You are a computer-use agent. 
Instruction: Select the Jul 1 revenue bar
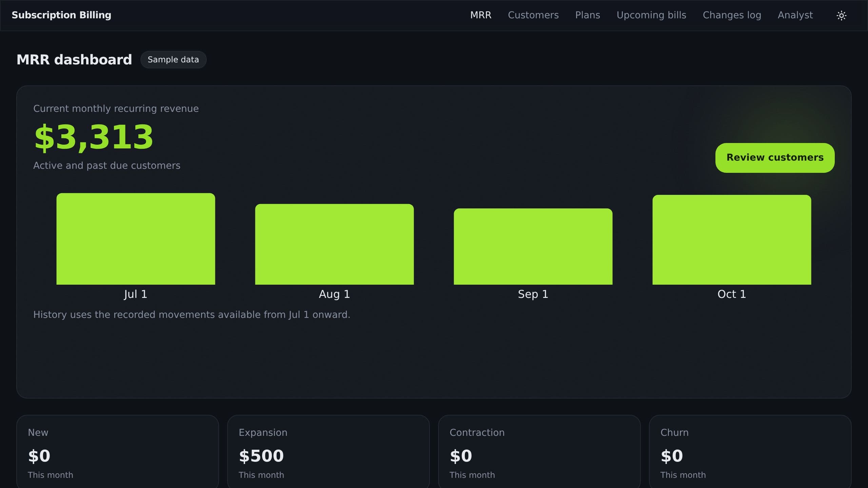(x=136, y=239)
